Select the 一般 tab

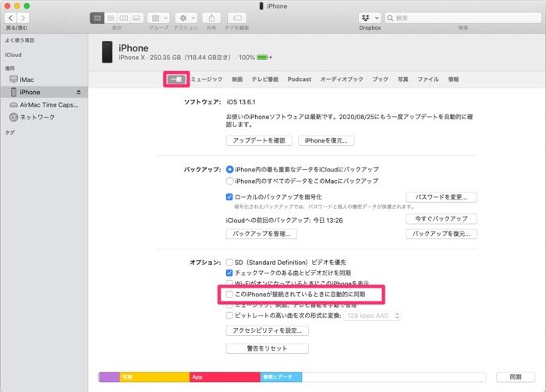click(x=176, y=79)
